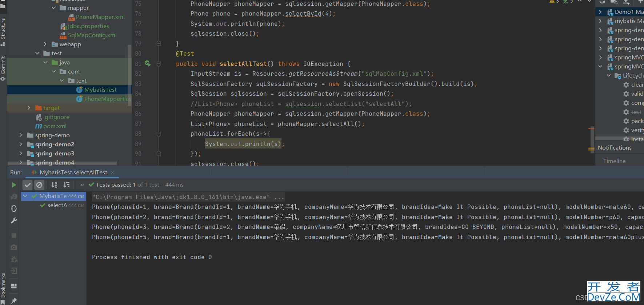Open the Notifications panel header

click(x=615, y=148)
